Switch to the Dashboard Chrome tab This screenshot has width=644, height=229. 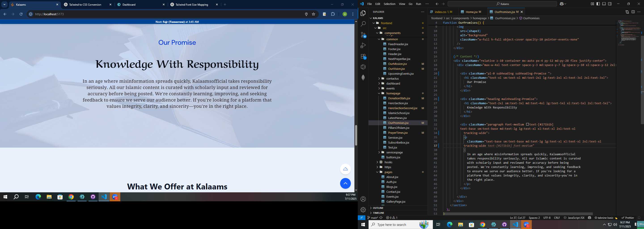(141, 4)
